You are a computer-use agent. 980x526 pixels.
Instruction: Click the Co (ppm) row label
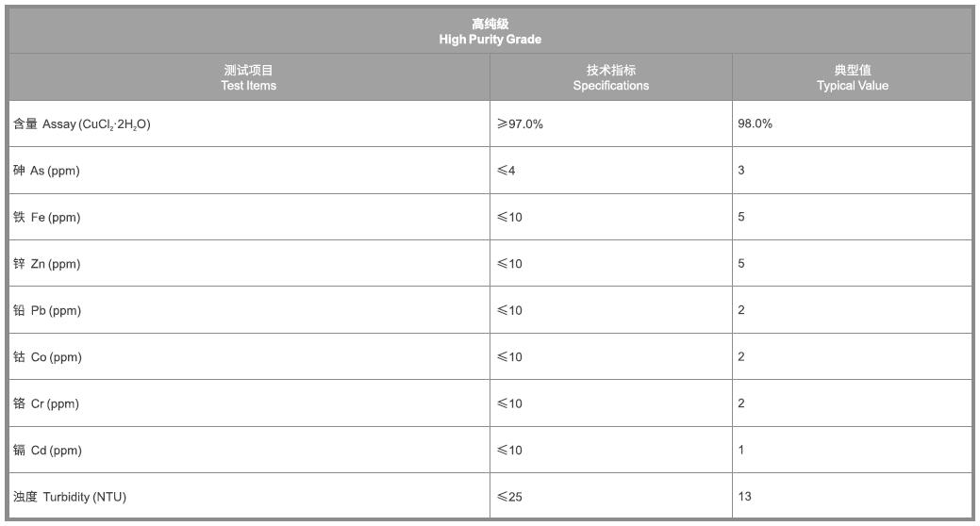tap(47, 357)
